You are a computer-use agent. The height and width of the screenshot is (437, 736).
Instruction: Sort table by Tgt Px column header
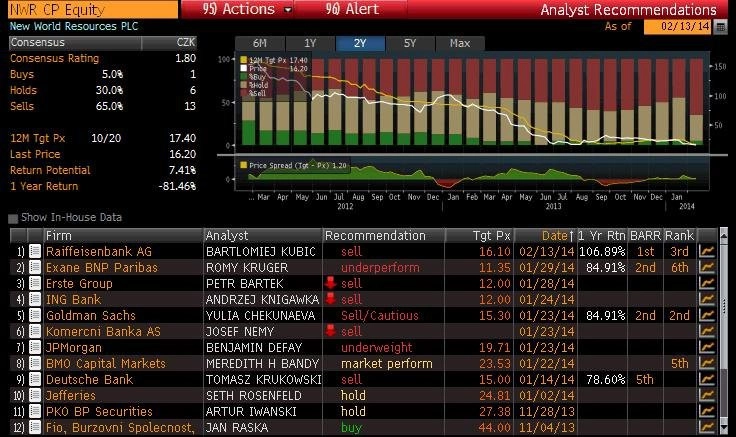click(479, 235)
